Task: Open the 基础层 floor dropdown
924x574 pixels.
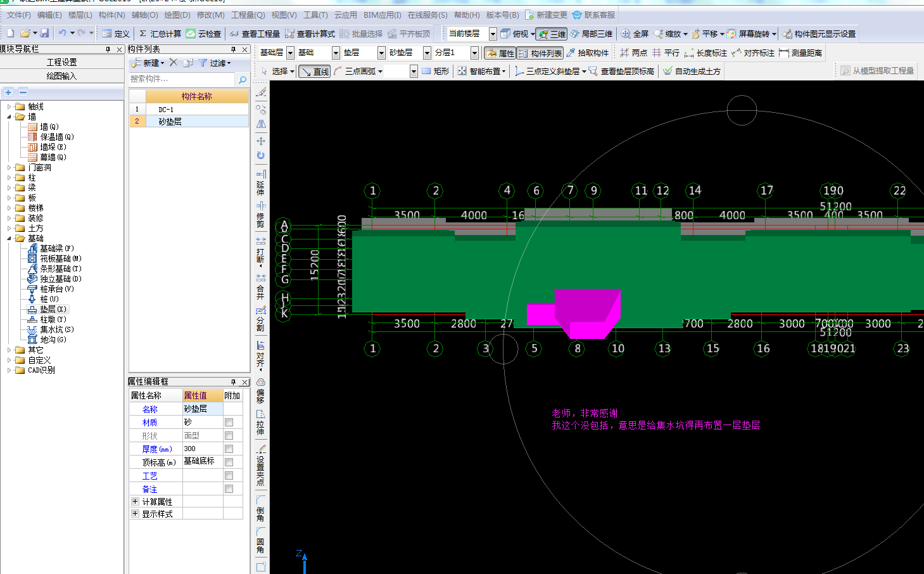Action: point(290,53)
